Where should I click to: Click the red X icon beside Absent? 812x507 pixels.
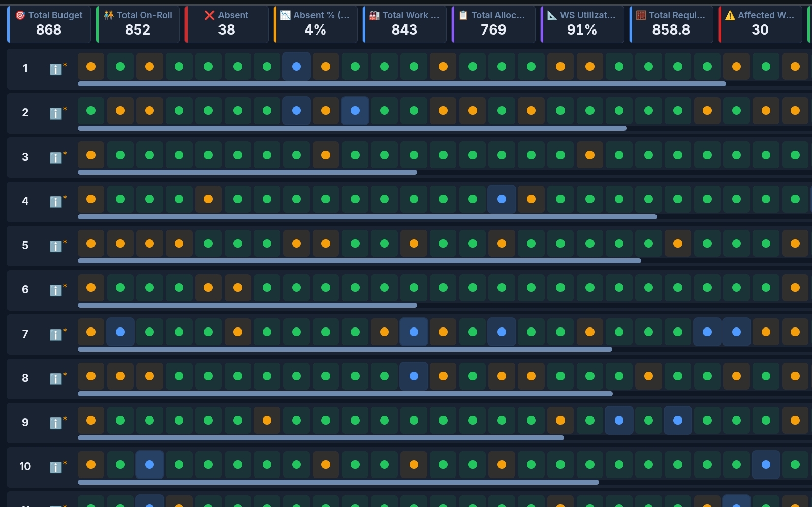[x=209, y=15]
